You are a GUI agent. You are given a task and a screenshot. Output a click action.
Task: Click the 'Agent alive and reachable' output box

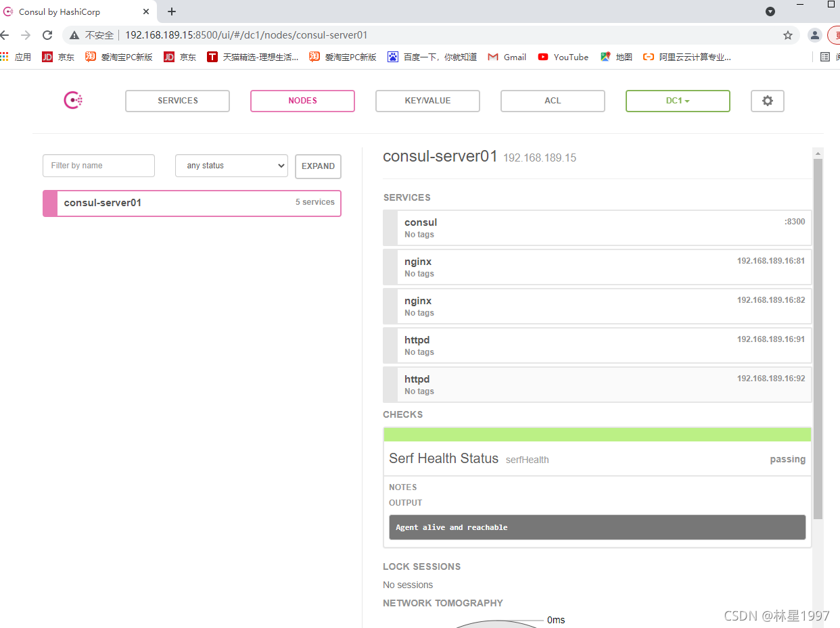tap(597, 527)
